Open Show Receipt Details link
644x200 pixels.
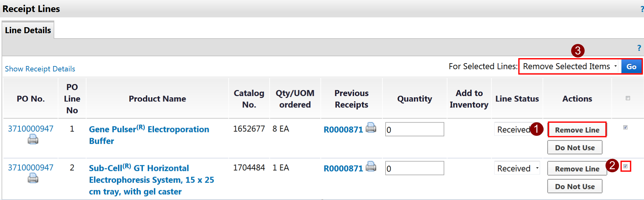pyautogui.click(x=40, y=69)
